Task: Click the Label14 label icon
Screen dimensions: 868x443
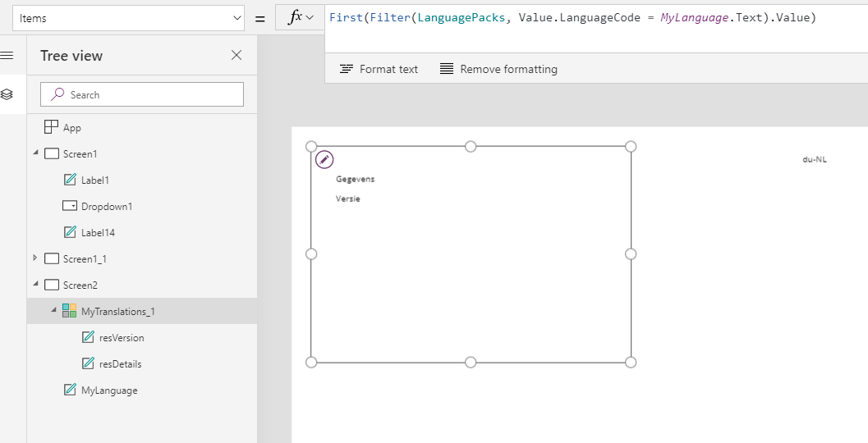Action: coord(70,232)
